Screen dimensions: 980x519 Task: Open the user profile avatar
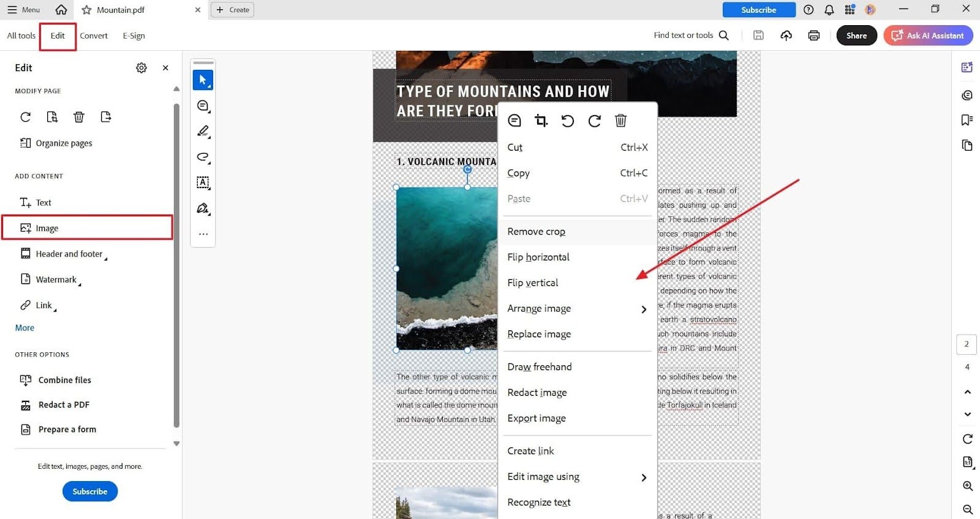coord(870,10)
